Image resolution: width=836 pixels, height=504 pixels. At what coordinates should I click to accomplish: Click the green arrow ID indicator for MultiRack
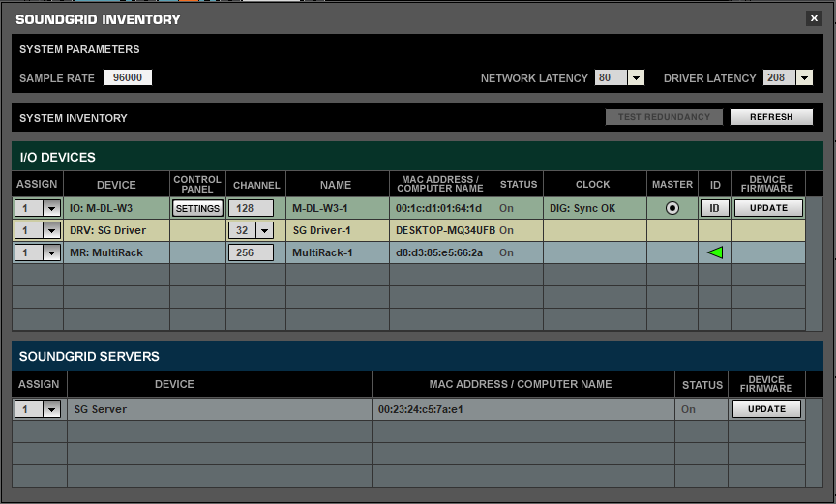[714, 252]
